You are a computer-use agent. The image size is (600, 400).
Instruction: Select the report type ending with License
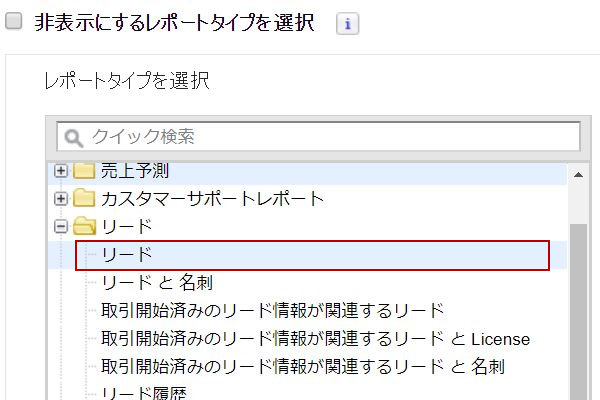pyautogui.click(x=315, y=339)
